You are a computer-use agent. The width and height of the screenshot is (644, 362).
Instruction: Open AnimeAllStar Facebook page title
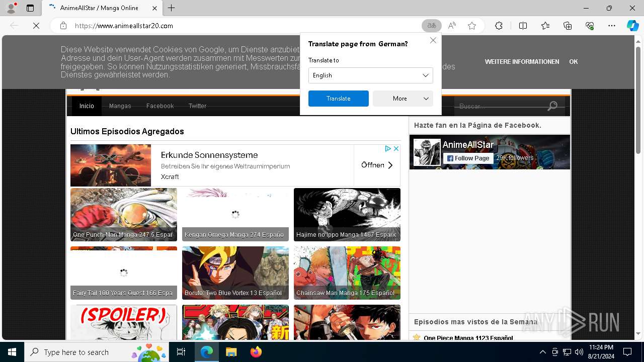(468, 144)
